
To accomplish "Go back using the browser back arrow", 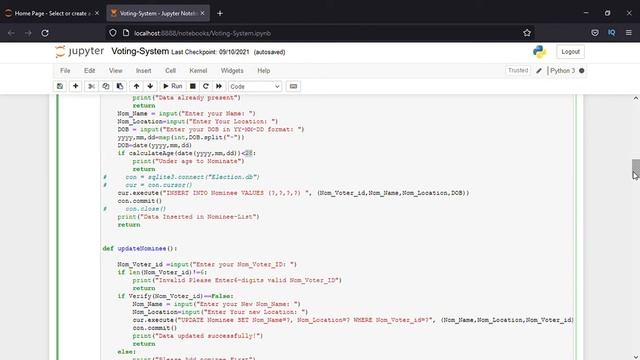I will (x=11, y=33).
